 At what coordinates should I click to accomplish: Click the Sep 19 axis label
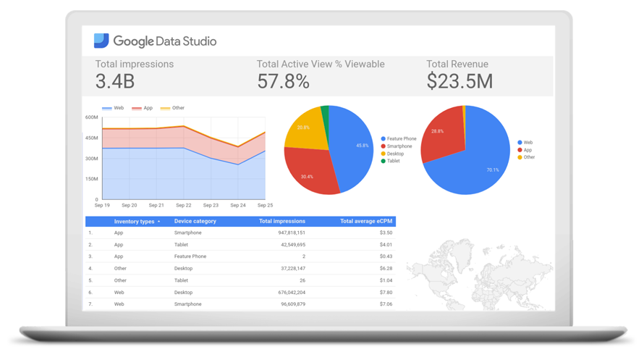pos(102,205)
